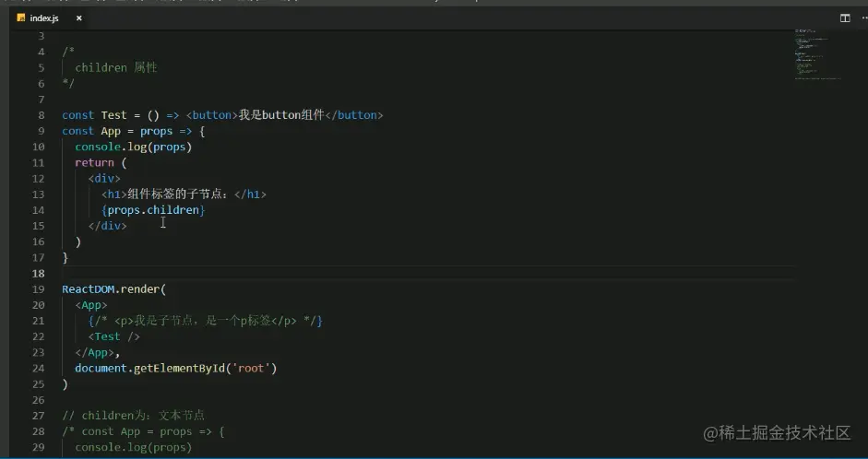Screen dimensions: 868x459
Task: Click the '// children为：文本节点' comment
Action: tap(134, 416)
